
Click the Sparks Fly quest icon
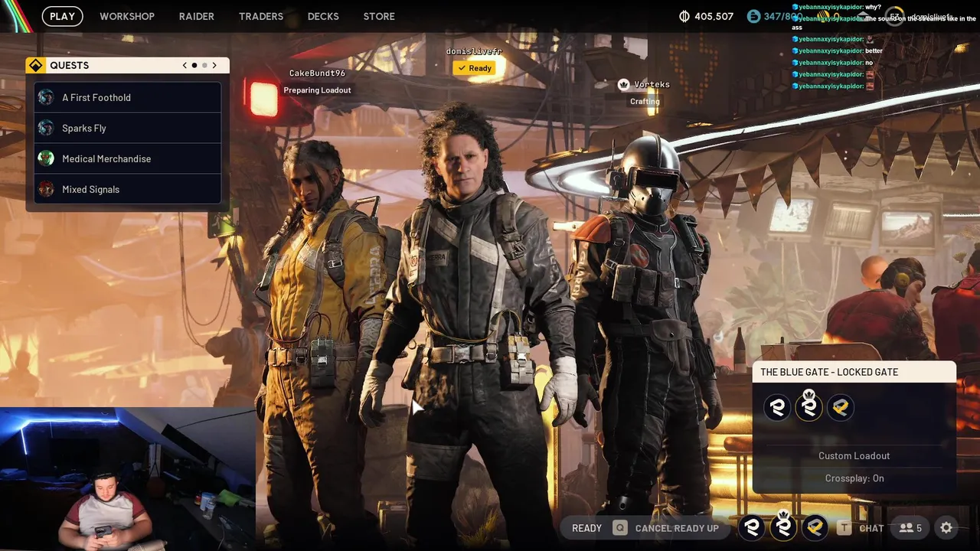46,128
